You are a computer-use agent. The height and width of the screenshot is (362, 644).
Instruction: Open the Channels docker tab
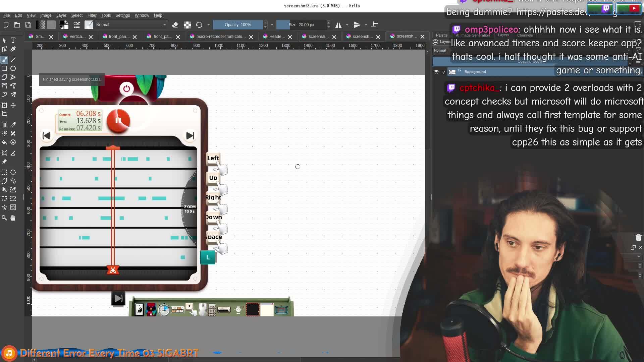coord(525,35)
